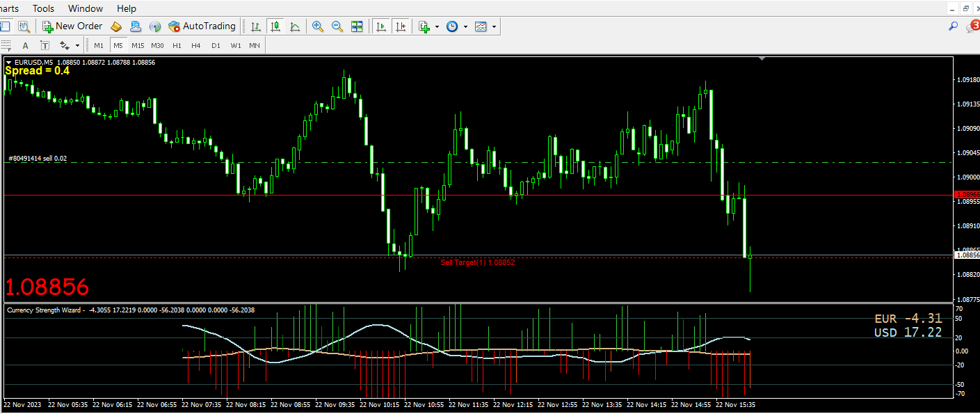The height and width of the screenshot is (414, 980).
Task: Switch timeframe to M30
Action: click(x=158, y=45)
